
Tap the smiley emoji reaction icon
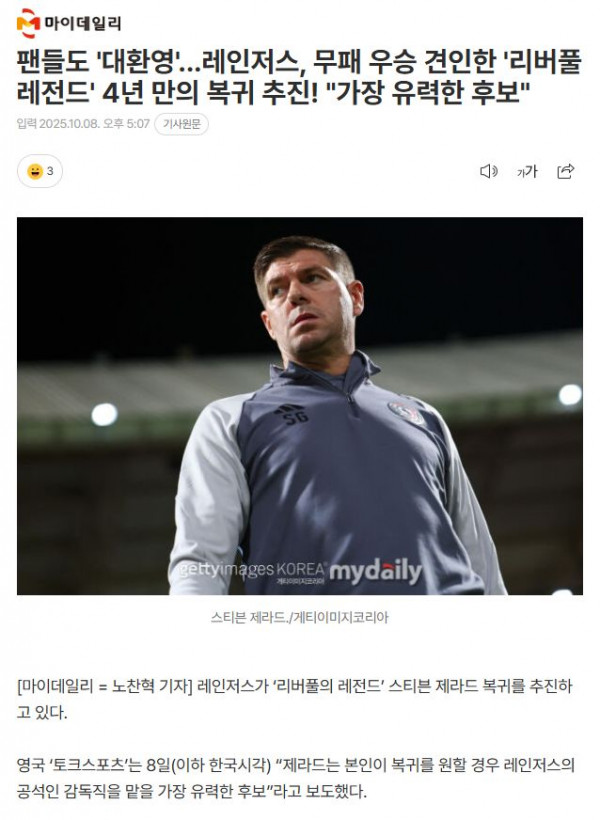(35, 171)
